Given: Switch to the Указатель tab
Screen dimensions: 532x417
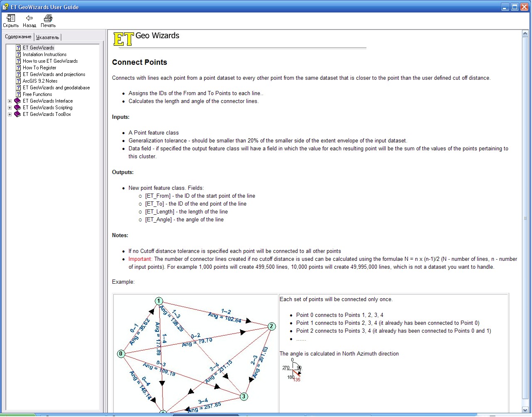Looking at the screenshot, I should tap(47, 37).
